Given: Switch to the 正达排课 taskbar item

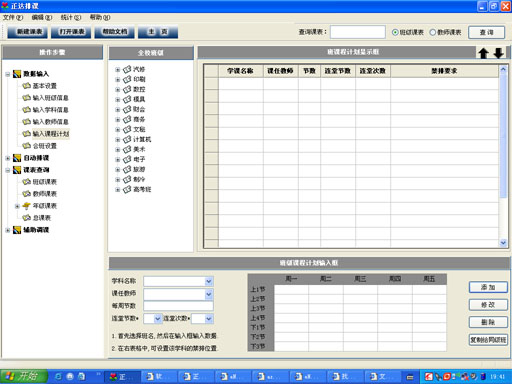Looking at the screenshot, I should coord(122,377).
